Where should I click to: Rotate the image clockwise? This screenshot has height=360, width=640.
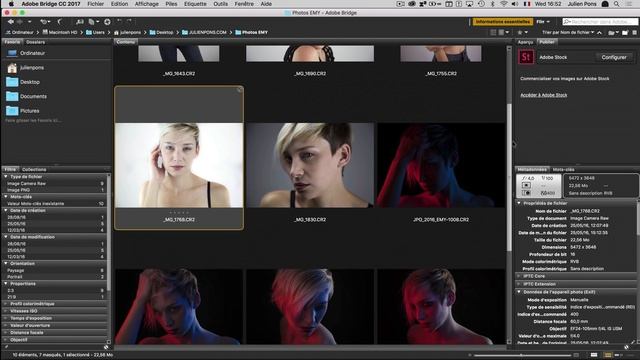(129, 21)
